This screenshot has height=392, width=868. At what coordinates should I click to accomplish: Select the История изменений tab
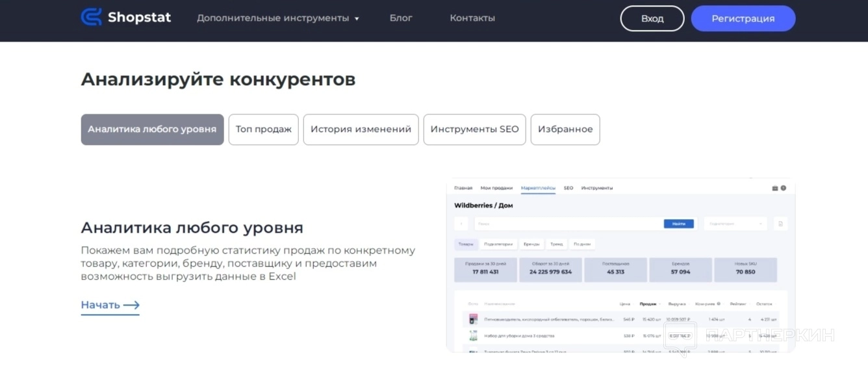click(x=361, y=129)
